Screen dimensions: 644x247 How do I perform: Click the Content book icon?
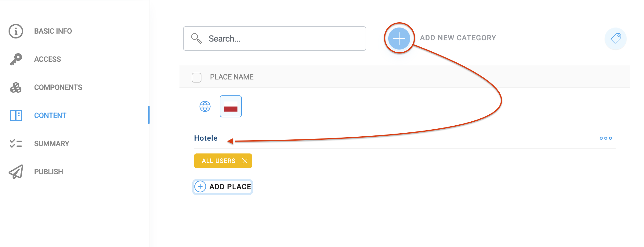coord(16,116)
